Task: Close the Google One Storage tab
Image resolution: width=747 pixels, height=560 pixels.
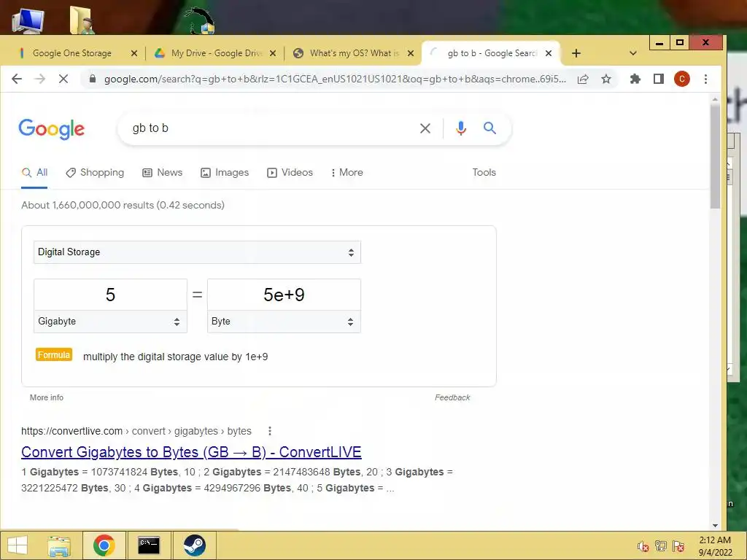Action: (134, 53)
